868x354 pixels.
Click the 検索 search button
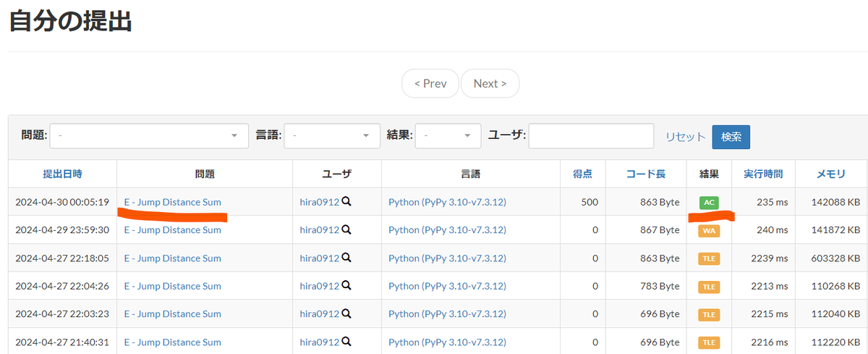[731, 137]
